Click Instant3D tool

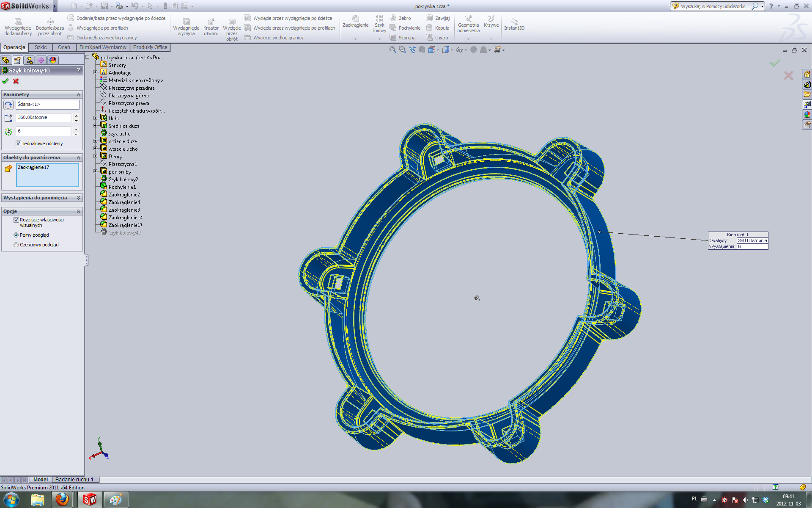tap(514, 24)
